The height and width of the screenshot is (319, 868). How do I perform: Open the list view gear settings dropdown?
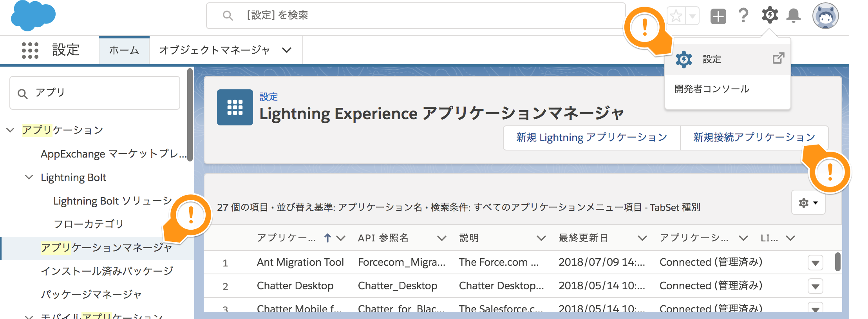pos(808,203)
